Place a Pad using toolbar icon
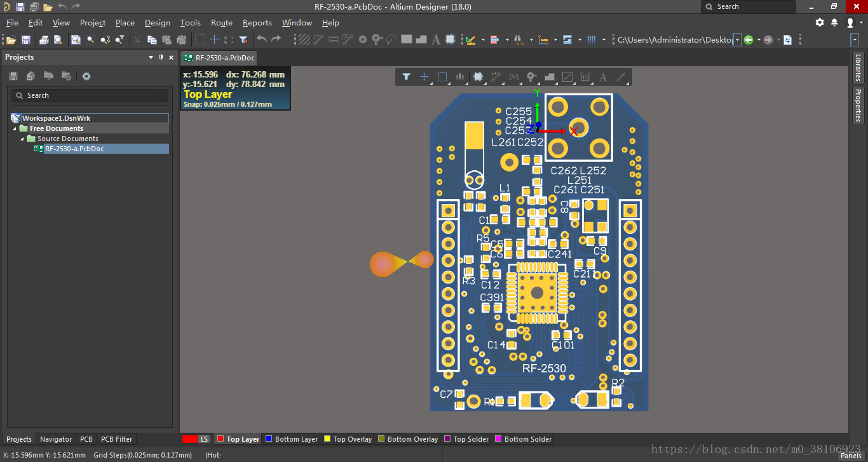Image resolution: width=868 pixels, height=462 pixels. [363, 39]
